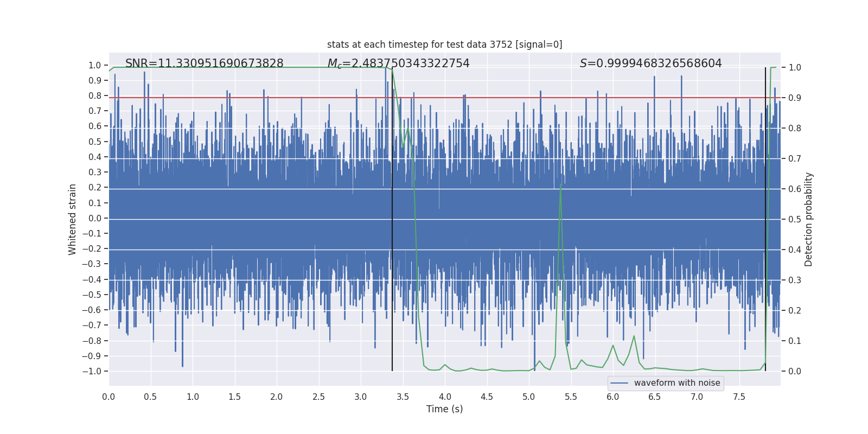Click the 5.5 tick on the Time axis
The image size is (868, 434).
[x=571, y=397]
